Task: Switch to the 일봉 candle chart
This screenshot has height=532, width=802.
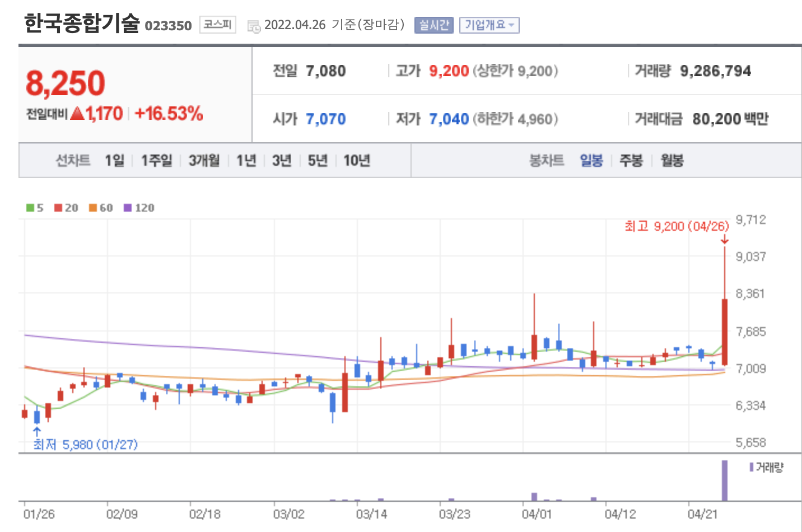Action: [591, 161]
